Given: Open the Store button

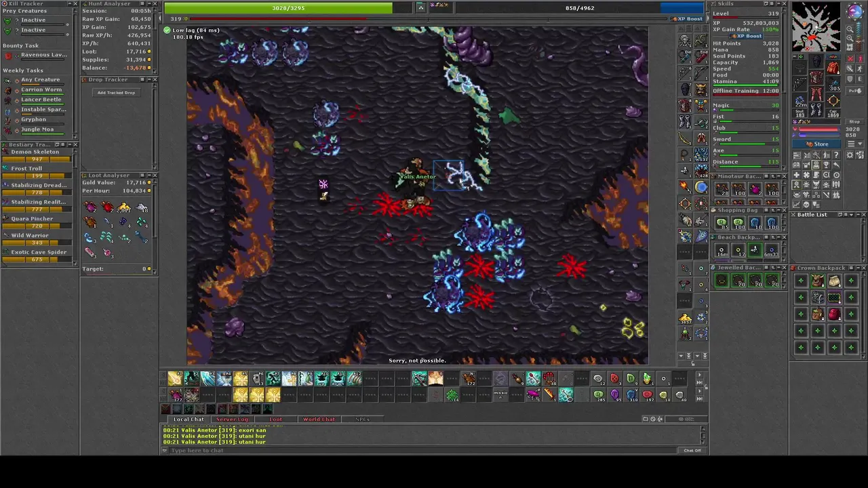Looking at the screenshot, I should (817, 144).
